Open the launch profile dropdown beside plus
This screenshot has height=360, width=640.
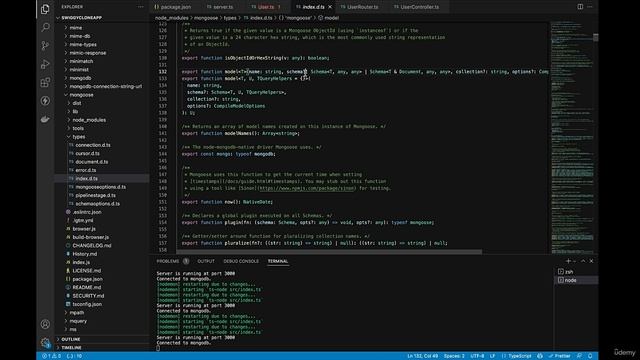[x=574, y=261]
